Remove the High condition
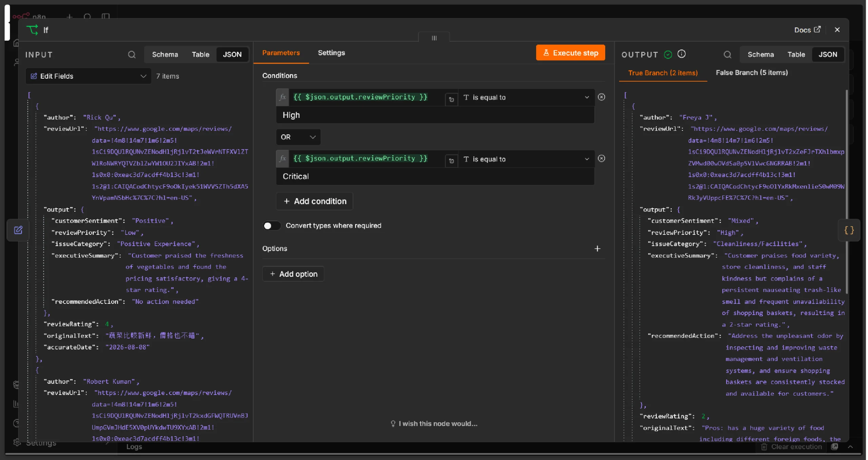Viewport: 868px width, 460px height. 601,97
